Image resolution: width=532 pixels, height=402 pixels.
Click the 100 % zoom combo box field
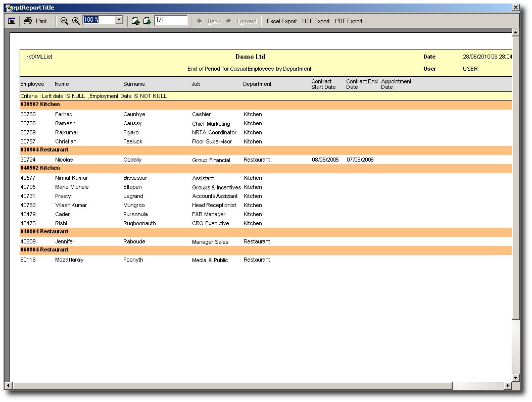click(99, 20)
